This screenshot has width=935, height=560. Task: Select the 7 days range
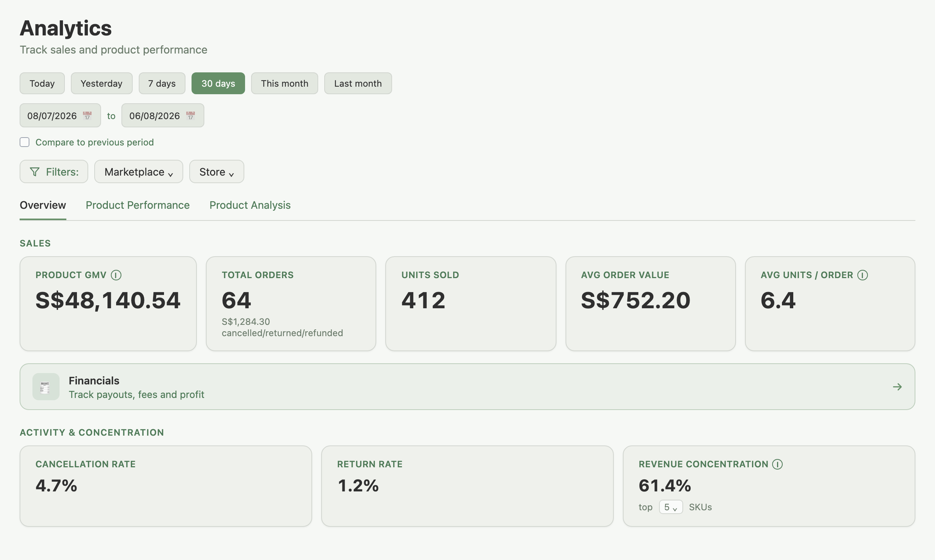(162, 83)
